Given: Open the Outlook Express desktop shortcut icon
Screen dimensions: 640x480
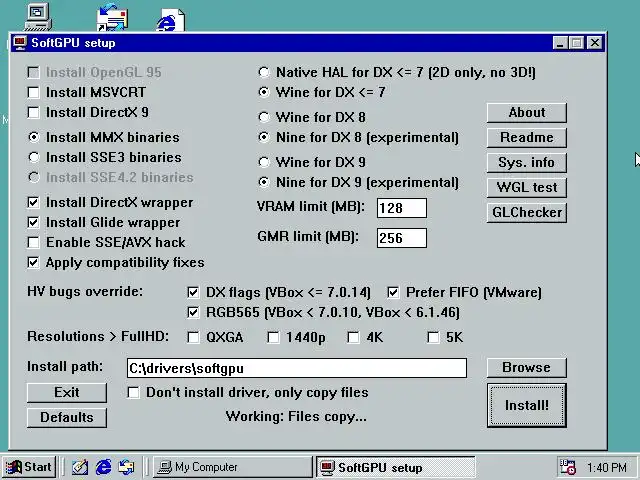Looking at the screenshot, I should click(111, 17).
